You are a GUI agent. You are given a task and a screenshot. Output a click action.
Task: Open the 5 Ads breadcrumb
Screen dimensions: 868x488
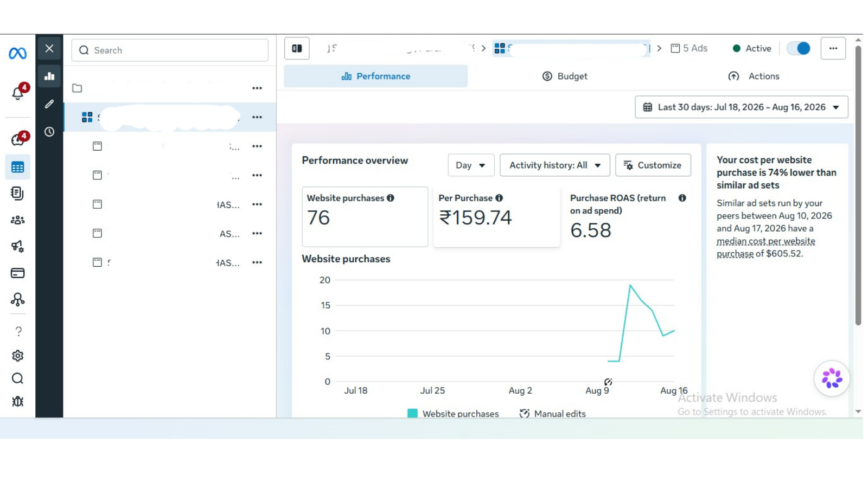(689, 48)
